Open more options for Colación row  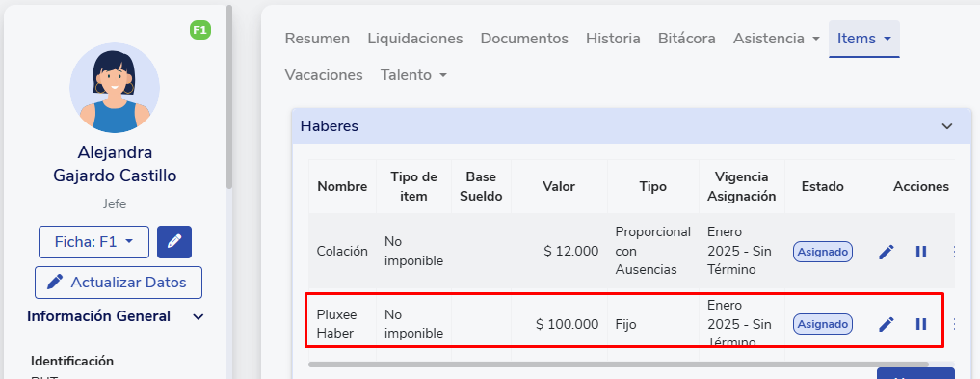click(954, 252)
